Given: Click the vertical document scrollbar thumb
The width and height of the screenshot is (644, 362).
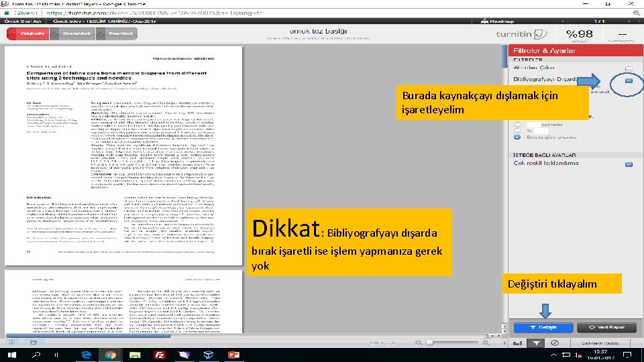Looking at the screenshot, I should click(504, 56).
